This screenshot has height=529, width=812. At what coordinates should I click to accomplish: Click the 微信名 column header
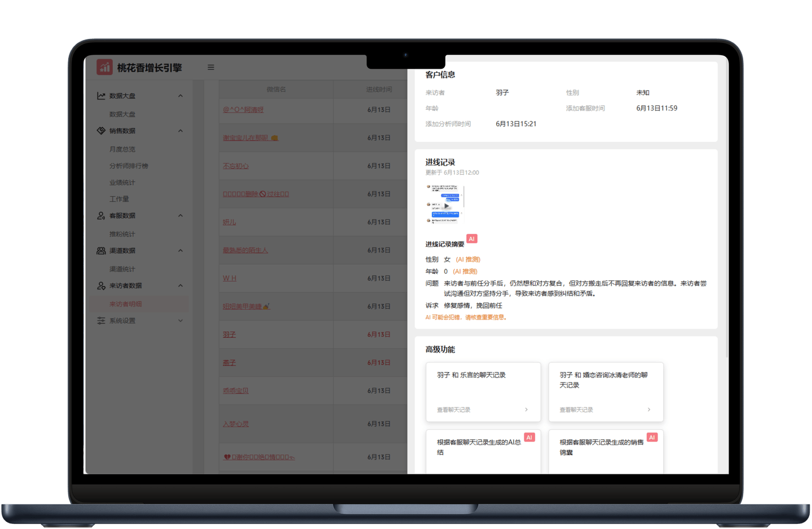pos(276,90)
